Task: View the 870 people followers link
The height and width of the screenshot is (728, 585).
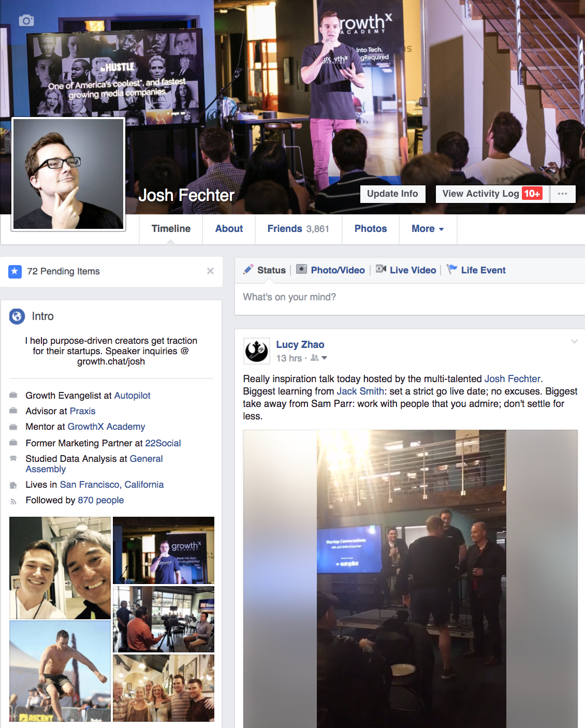Action: tap(101, 500)
